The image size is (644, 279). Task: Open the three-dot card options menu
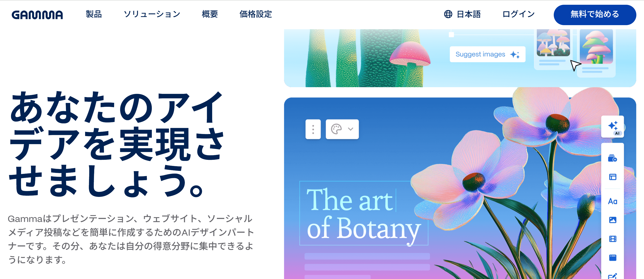[x=313, y=129]
